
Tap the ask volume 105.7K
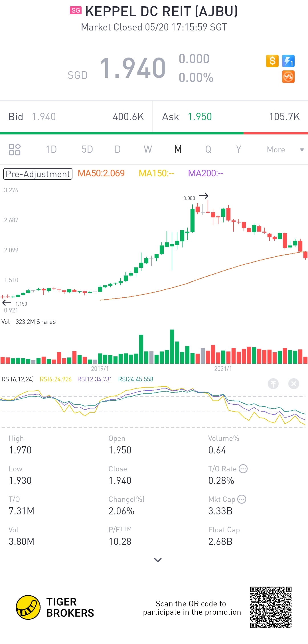[285, 117]
